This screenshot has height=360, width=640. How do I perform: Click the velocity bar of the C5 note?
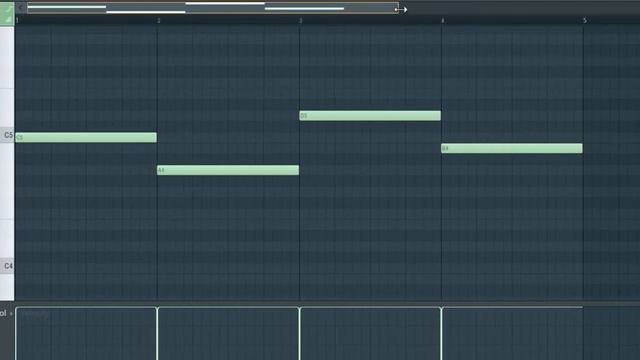click(16, 333)
